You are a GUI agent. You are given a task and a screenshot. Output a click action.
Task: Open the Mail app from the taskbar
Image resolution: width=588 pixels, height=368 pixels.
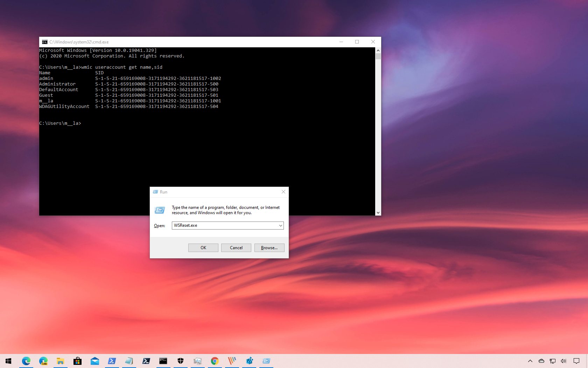pyautogui.click(x=94, y=361)
